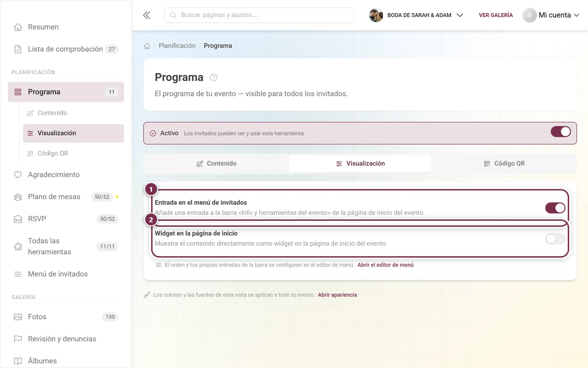
Task: Expand the Boda de Sarah & Adam dropdown
Action: (x=416, y=15)
